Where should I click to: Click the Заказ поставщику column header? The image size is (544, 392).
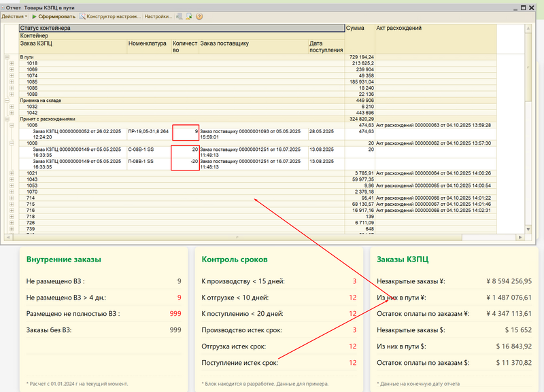point(254,46)
